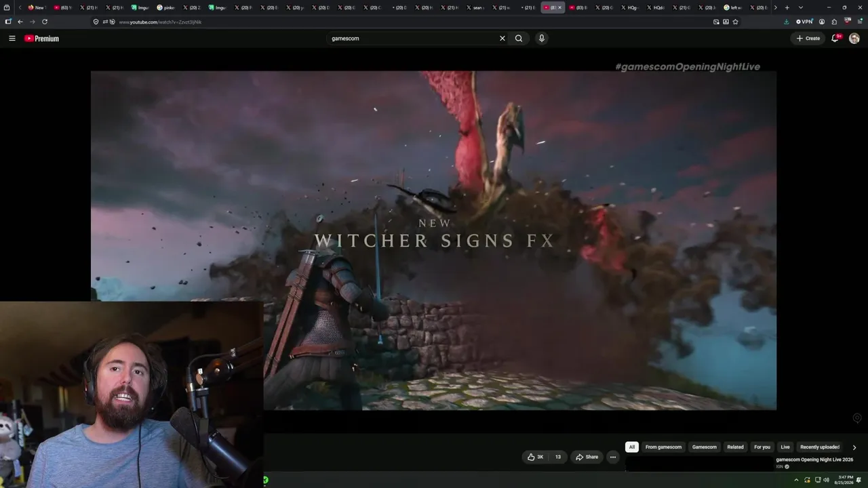The height and width of the screenshot is (488, 868).
Task: Switch to the 'pinker' Google tab
Action: pos(166,7)
